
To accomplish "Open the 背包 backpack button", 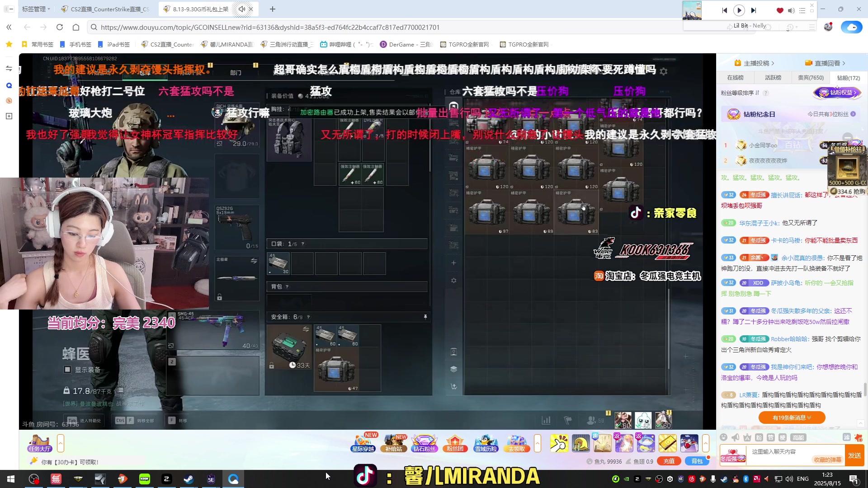I will [x=697, y=461].
